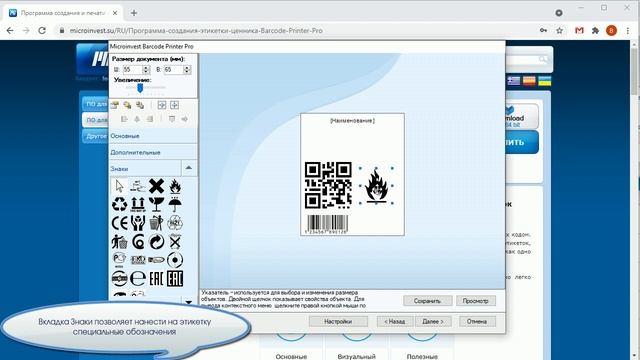Pick the tidyman with basket sign
The width and height of the screenshot is (640, 360).
click(120, 242)
